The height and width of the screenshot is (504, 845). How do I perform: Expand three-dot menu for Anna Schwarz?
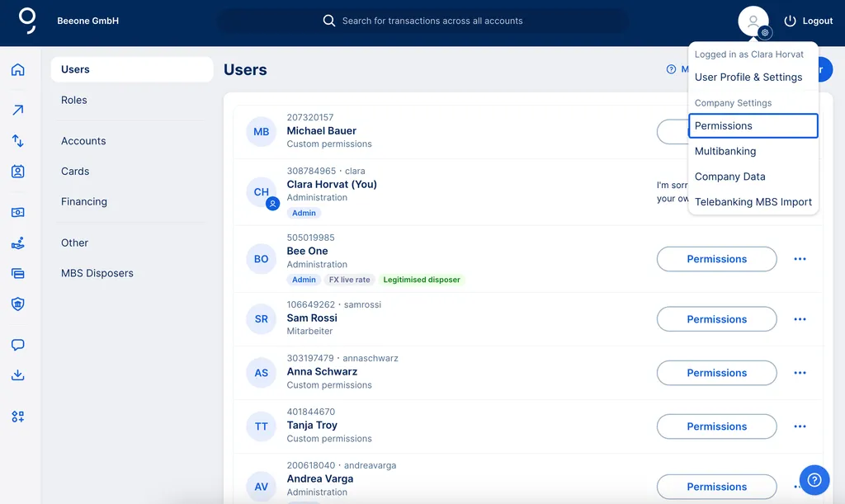800,373
